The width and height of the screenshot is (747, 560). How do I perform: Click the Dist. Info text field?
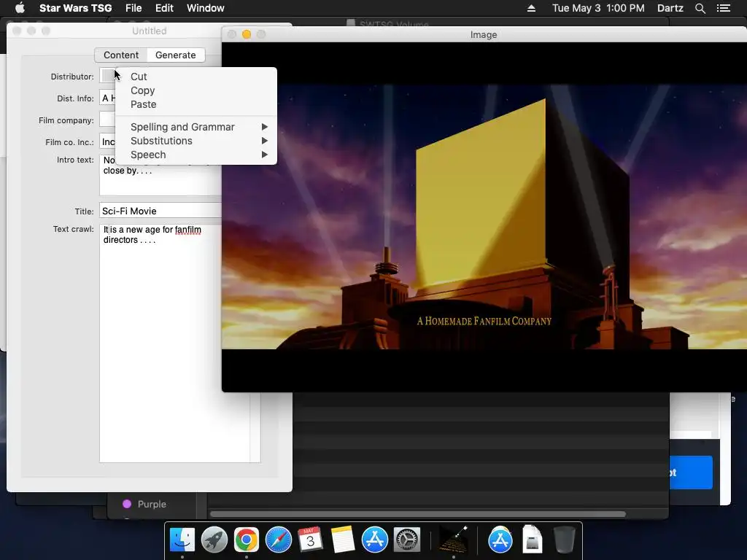107,98
